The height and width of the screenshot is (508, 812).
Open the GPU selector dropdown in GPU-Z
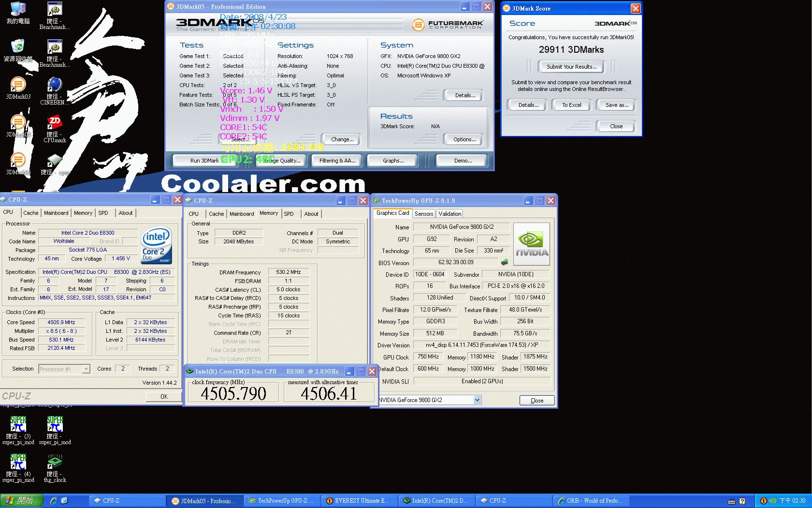(x=477, y=400)
